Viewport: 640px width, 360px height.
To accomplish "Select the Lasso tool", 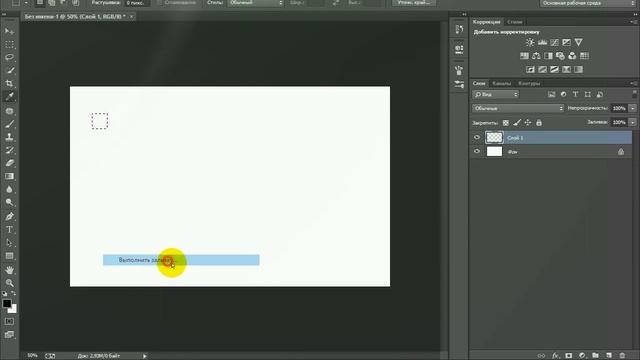I will [x=9, y=57].
